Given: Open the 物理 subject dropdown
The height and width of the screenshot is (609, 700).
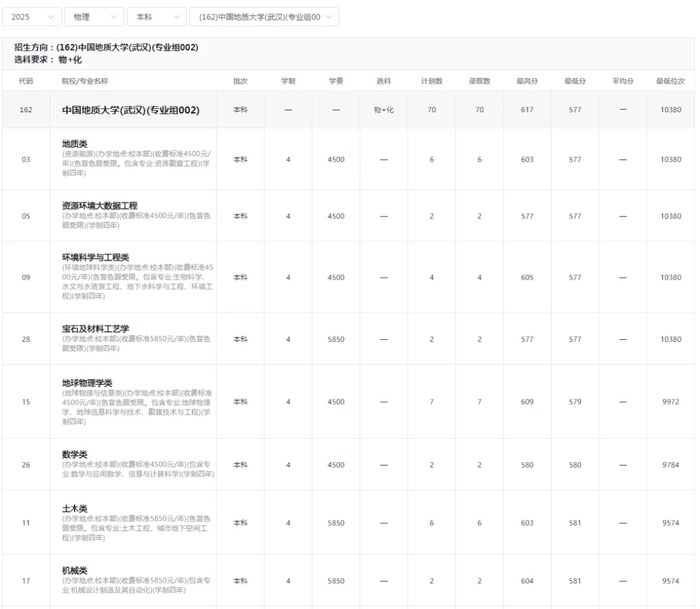Looking at the screenshot, I should tap(94, 17).
